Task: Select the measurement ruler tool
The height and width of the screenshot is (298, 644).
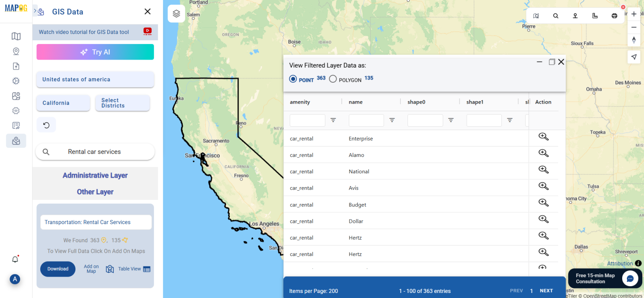Action: [595, 16]
